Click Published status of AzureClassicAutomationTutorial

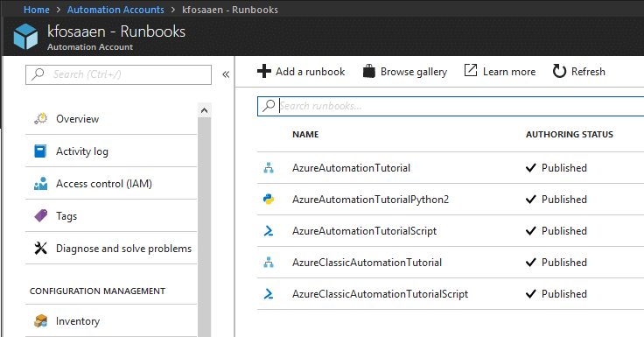click(563, 263)
